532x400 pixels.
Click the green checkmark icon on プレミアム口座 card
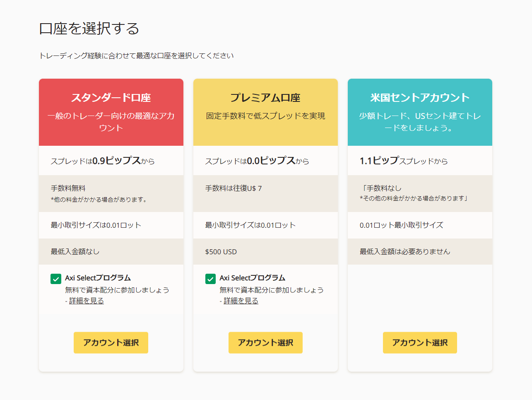click(210, 279)
